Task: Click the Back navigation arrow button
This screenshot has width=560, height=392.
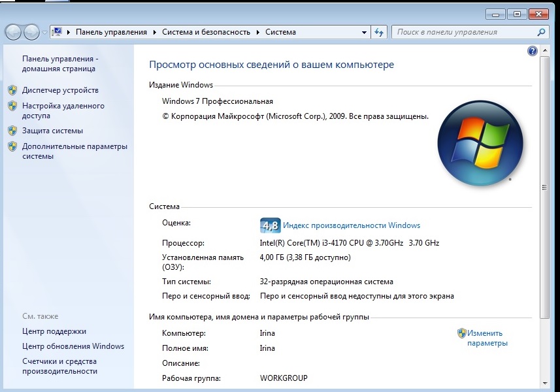Action: pos(13,32)
